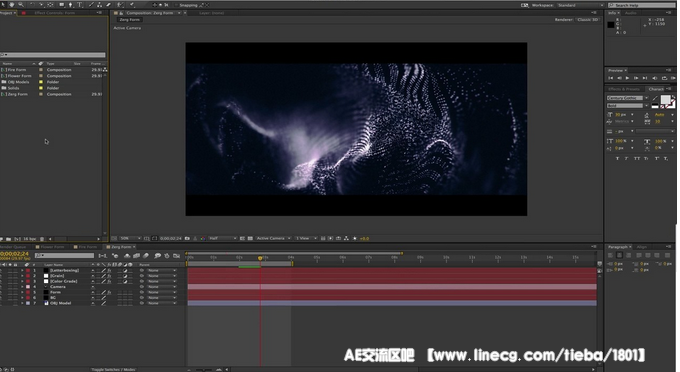The height and width of the screenshot is (372, 680).
Task: Open the 1 View layout dropdown
Action: point(306,238)
